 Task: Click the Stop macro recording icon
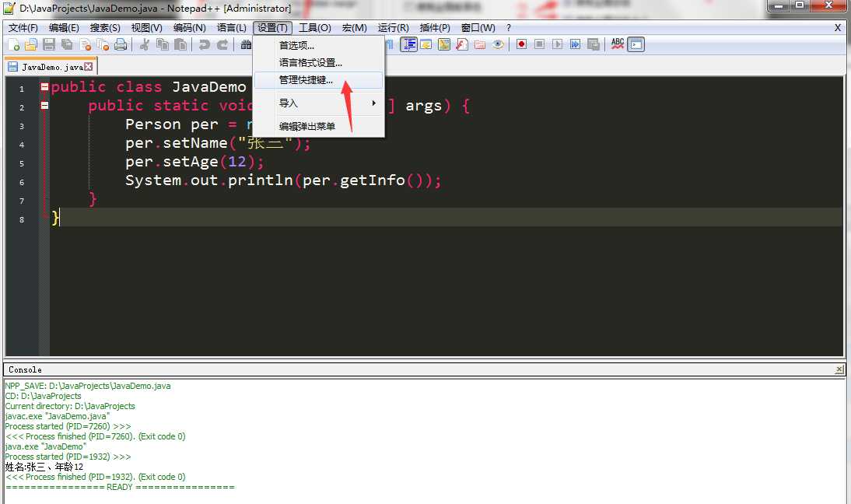540,44
